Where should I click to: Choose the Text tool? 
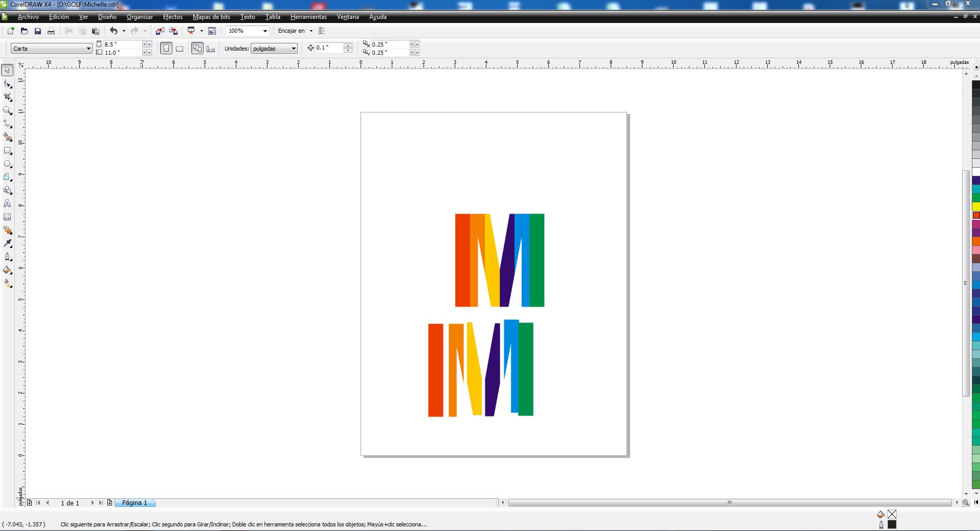[8, 203]
